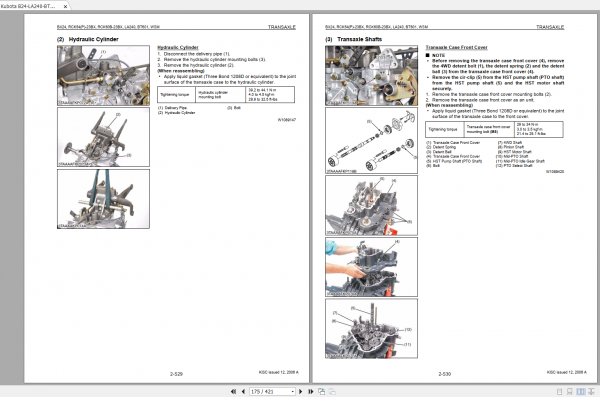The width and height of the screenshot is (600, 397).
Task: Click the NOTE label on right page
Action: tap(439, 55)
